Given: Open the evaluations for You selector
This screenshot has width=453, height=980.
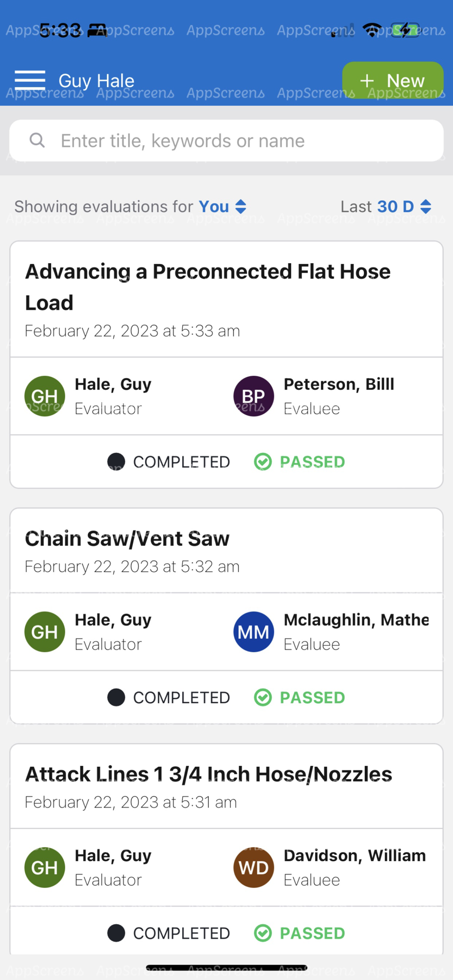Looking at the screenshot, I should (222, 206).
